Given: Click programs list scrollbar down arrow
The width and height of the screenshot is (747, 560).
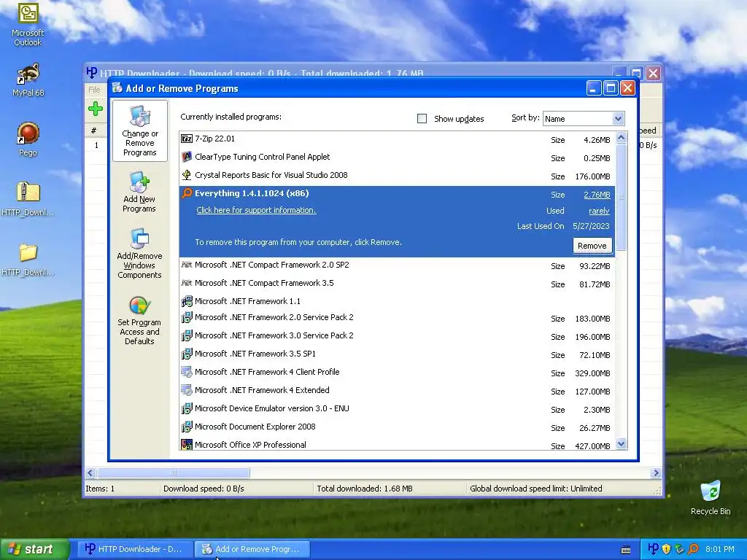Looking at the screenshot, I should point(622,444).
